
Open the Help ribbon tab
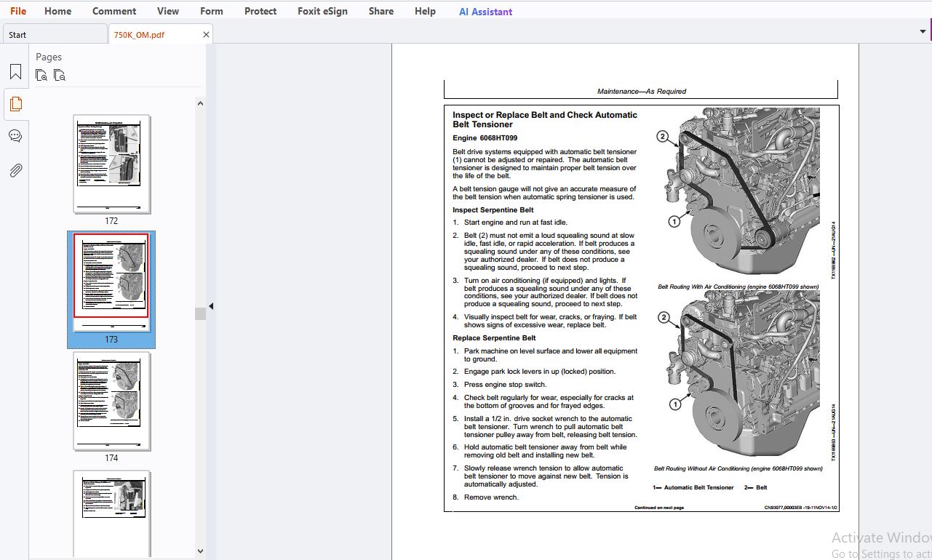coord(425,11)
